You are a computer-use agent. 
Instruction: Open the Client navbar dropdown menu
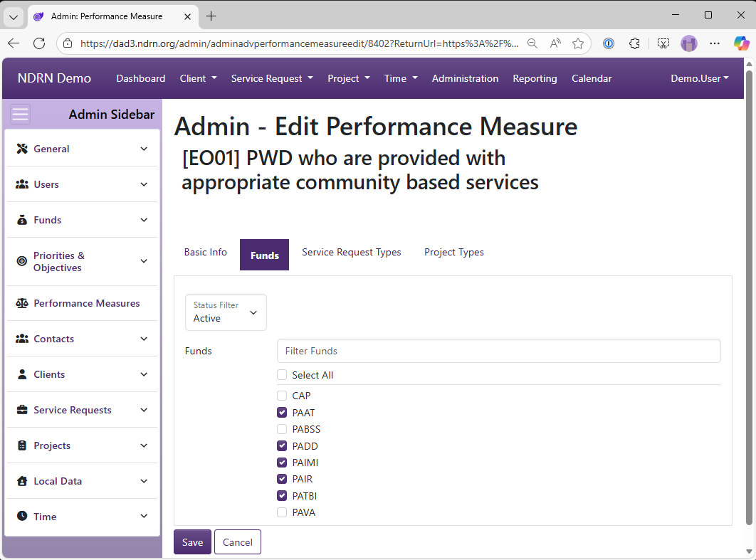coord(198,78)
